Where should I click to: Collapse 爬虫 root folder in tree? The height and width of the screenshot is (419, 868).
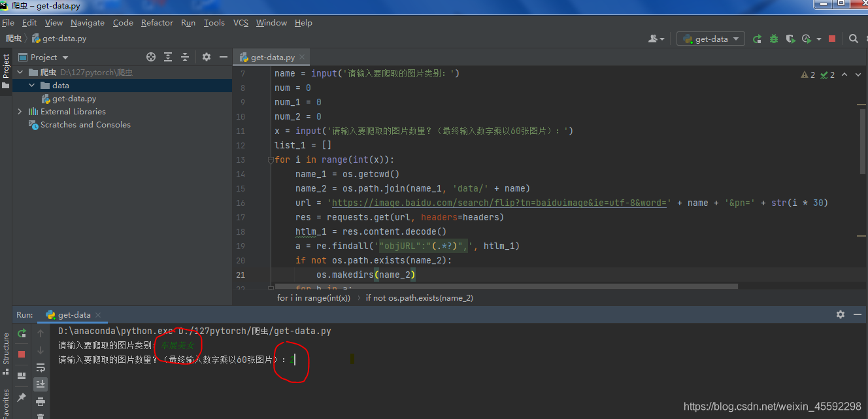click(x=20, y=73)
